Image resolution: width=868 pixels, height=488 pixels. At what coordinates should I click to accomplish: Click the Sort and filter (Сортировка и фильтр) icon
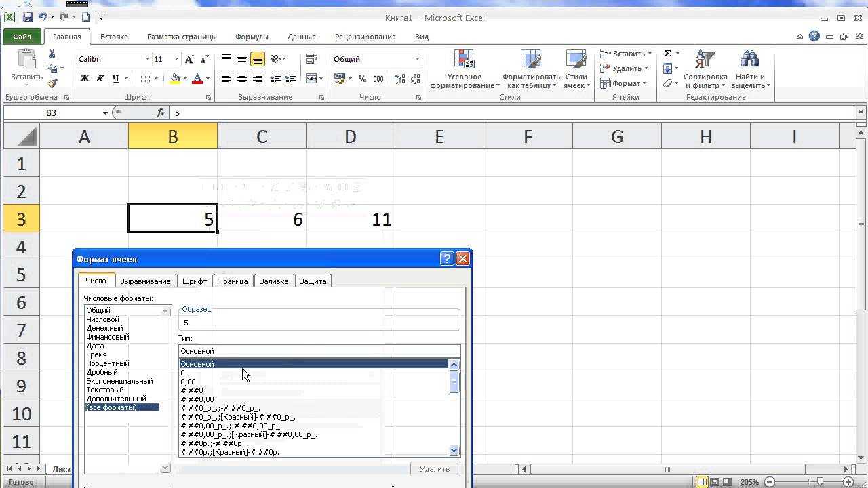(x=705, y=59)
